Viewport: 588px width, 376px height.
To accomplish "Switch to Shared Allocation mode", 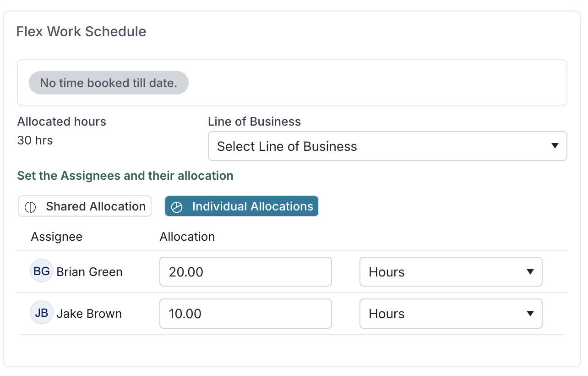I will tap(85, 206).
